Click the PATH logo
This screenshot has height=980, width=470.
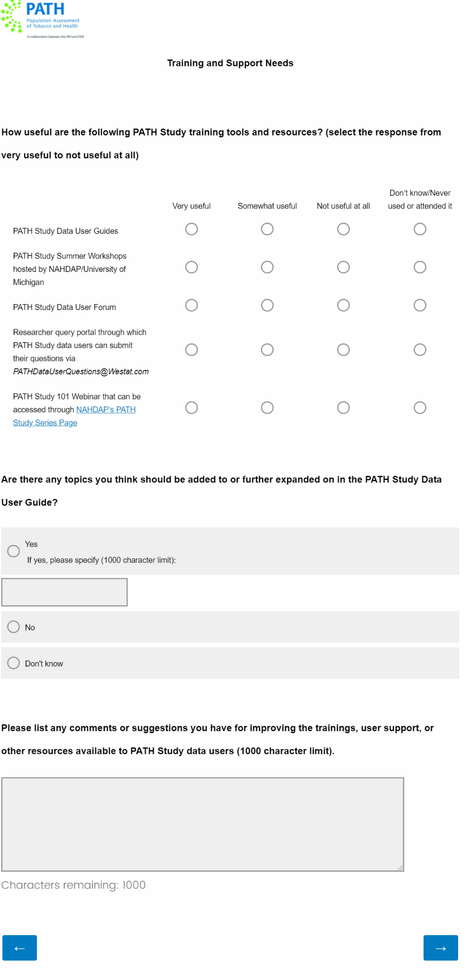pyautogui.click(x=42, y=19)
